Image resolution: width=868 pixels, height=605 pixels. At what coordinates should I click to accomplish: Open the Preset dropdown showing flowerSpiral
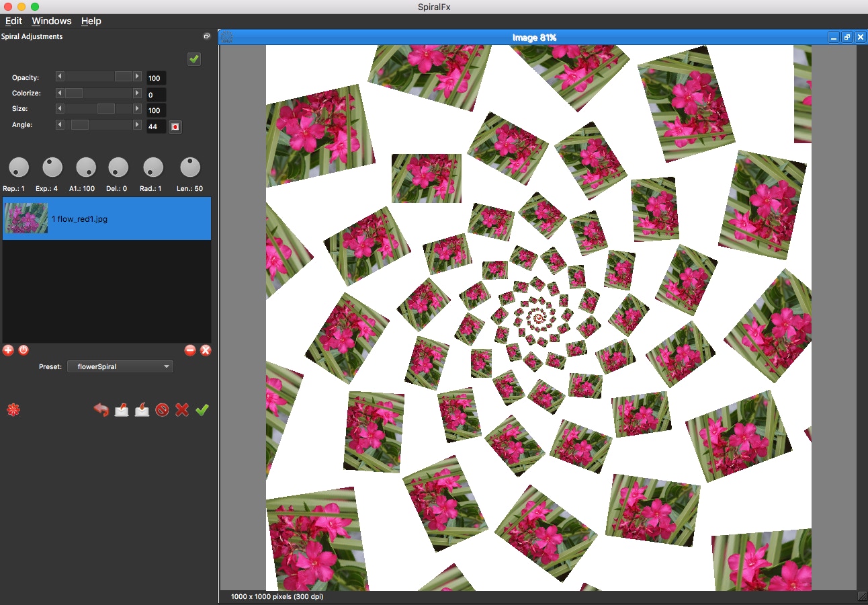(x=120, y=366)
